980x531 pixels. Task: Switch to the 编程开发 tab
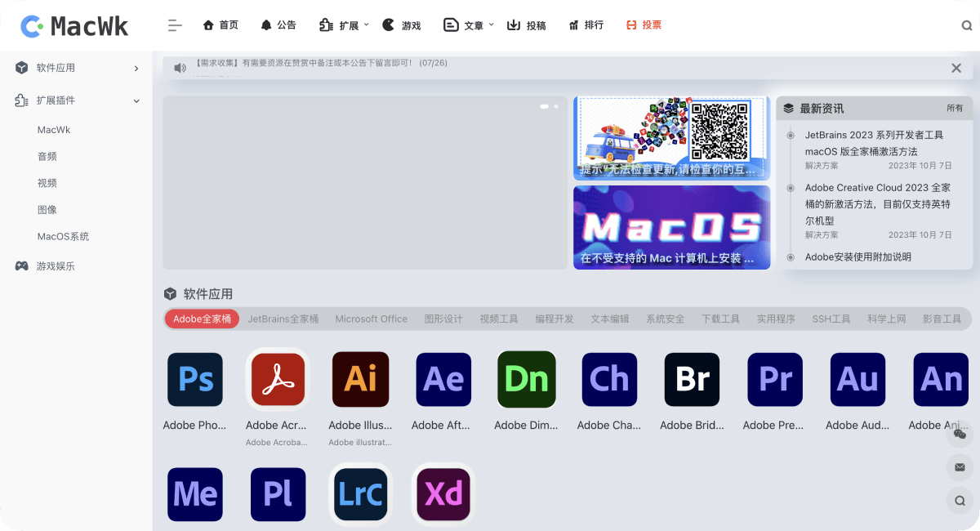tap(555, 319)
